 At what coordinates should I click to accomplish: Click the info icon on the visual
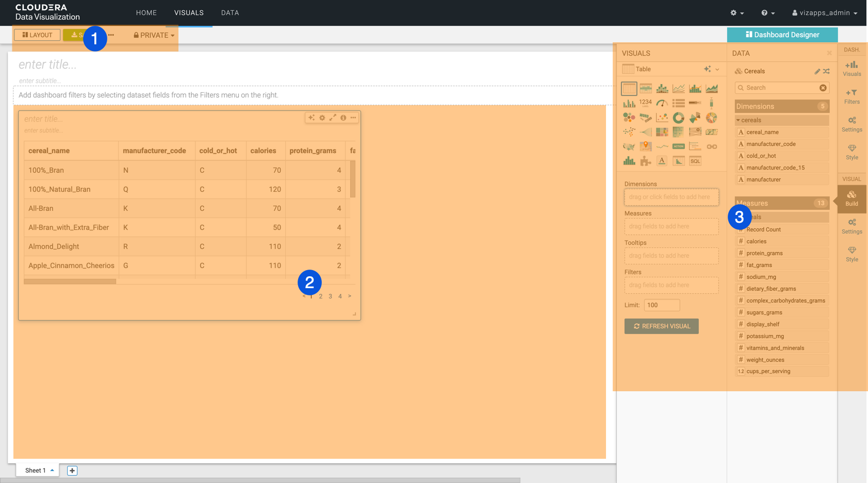[343, 118]
